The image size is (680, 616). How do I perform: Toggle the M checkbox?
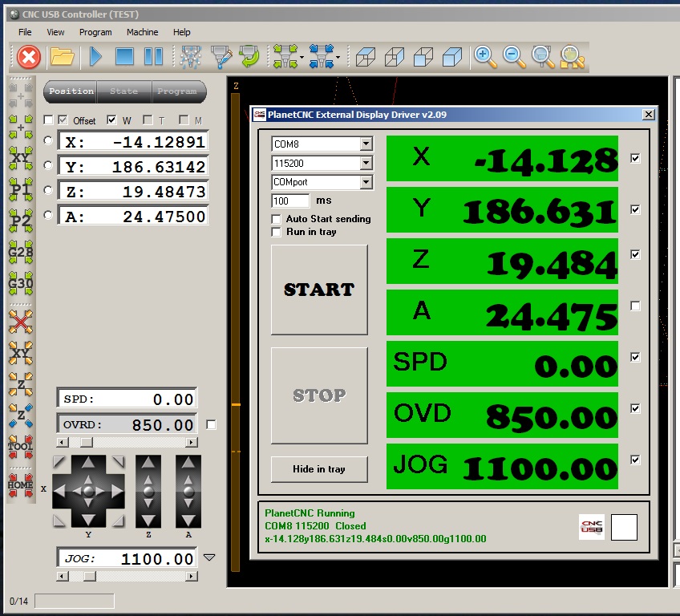(x=184, y=120)
